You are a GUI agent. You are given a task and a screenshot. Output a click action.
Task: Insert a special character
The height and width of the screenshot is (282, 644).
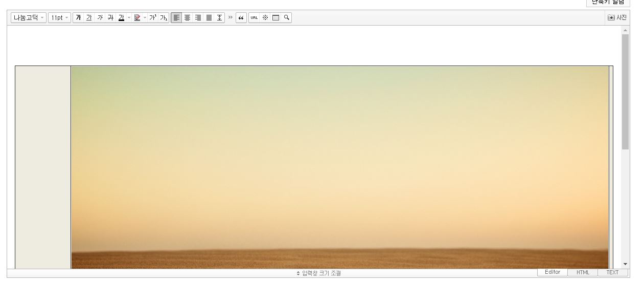[265, 17]
